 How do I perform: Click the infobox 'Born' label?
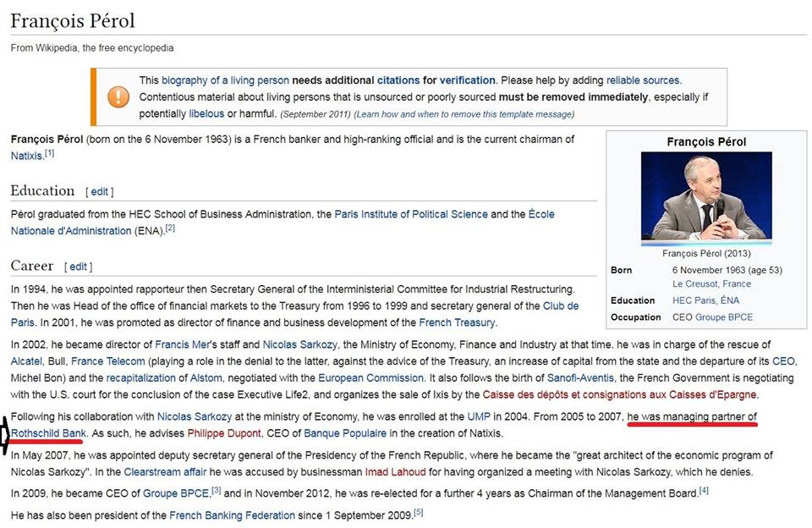621,270
